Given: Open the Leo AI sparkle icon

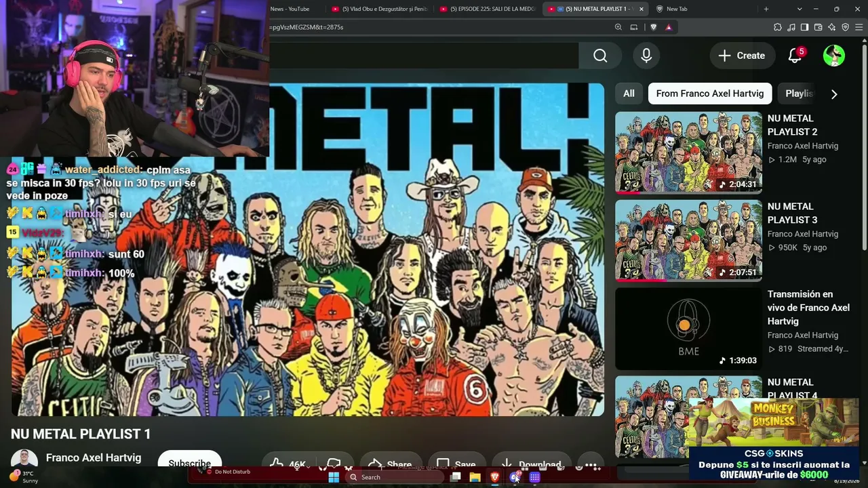Looking at the screenshot, I should click(831, 27).
